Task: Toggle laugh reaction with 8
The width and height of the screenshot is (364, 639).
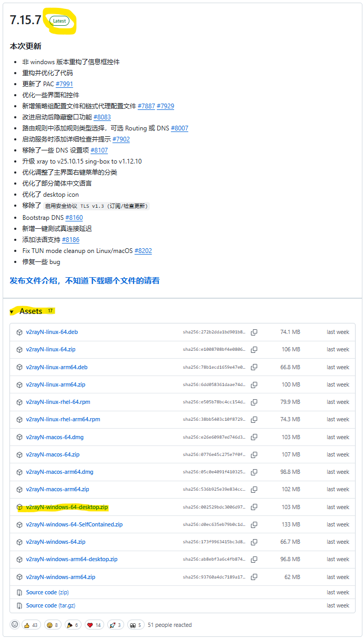Action: tap(52, 625)
